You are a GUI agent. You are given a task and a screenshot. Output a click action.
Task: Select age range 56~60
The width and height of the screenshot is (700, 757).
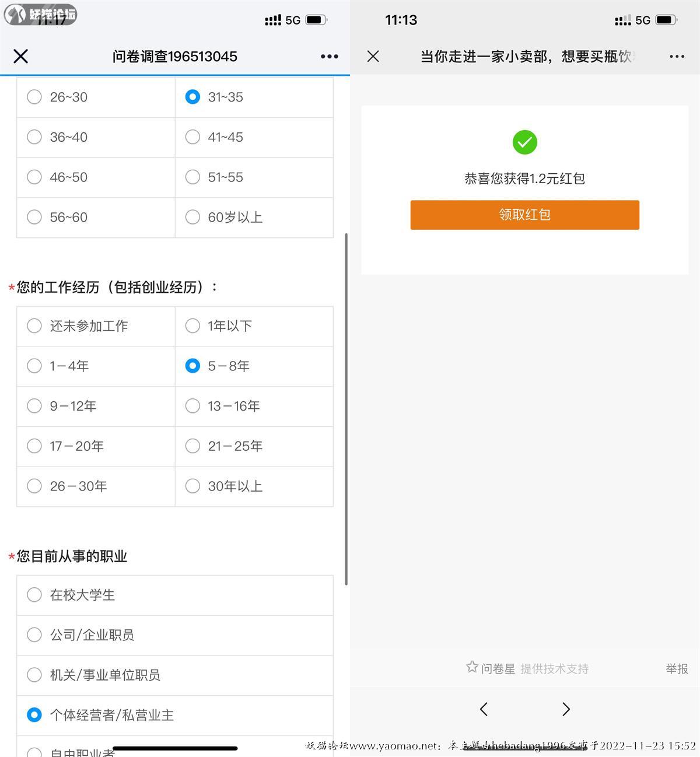96,218
